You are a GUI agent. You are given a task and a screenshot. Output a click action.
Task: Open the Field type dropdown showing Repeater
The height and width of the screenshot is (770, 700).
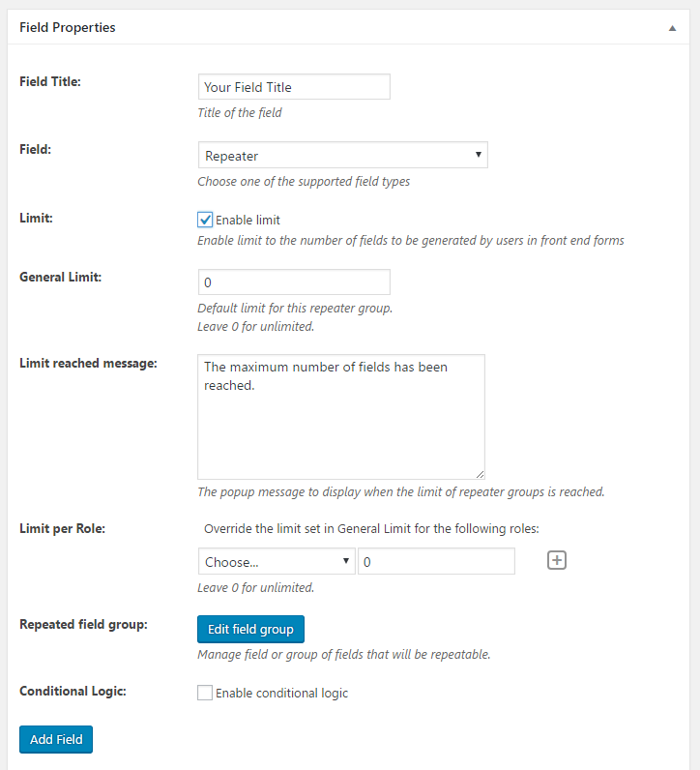[342, 155]
